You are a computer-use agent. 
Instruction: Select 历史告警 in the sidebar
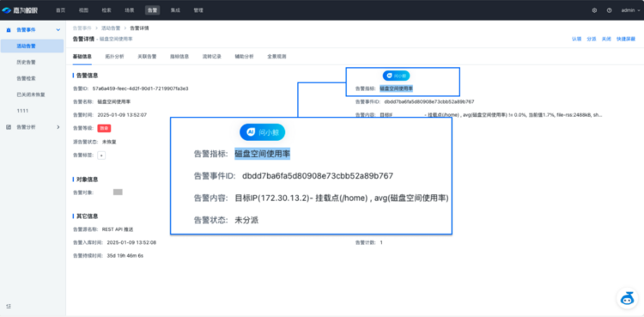(26, 62)
